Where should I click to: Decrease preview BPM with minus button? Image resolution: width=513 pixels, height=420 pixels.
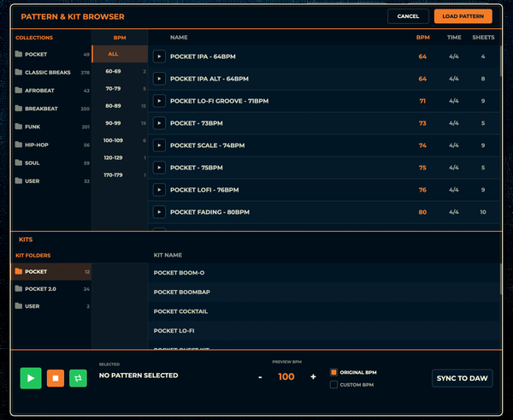tap(260, 377)
